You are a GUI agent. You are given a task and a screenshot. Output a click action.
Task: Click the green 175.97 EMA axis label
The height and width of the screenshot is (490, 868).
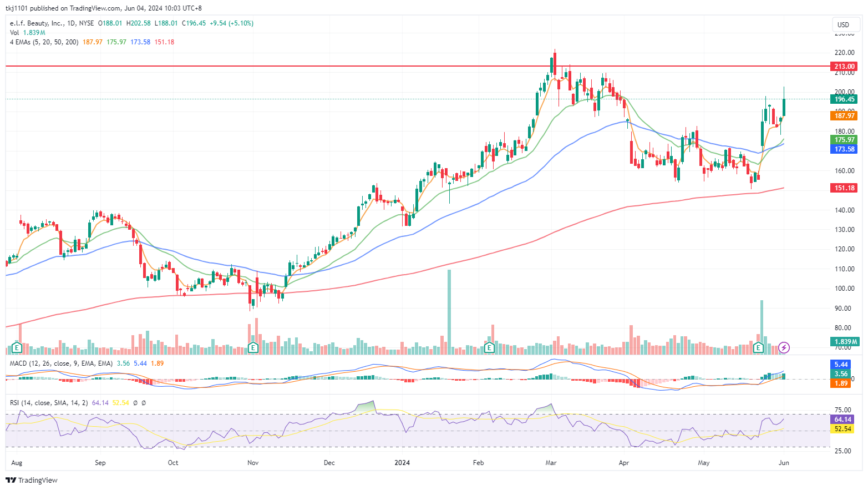[x=844, y=139]
